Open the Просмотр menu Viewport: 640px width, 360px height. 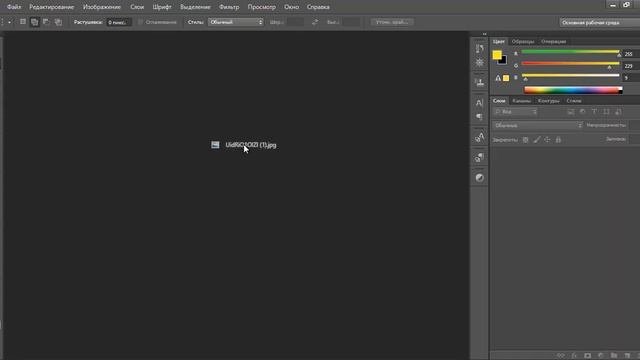tap(262, 7)
